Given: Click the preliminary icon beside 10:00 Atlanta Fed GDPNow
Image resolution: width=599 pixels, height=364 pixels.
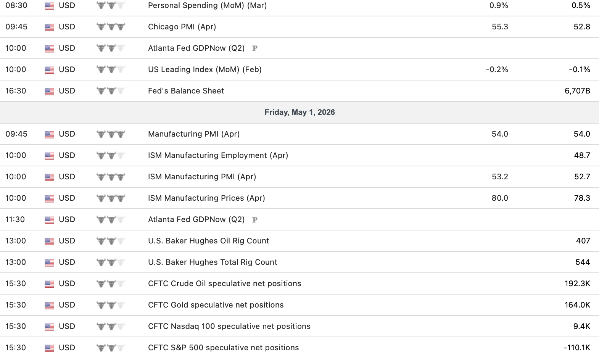Looking at the screenshot, I should 255,48.
